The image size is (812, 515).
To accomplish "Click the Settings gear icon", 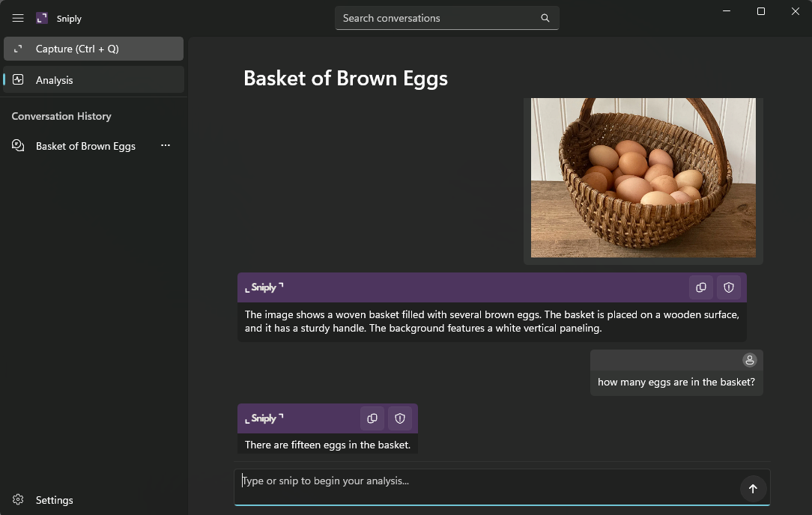I will pyautogui.click(x=17, y=499).
